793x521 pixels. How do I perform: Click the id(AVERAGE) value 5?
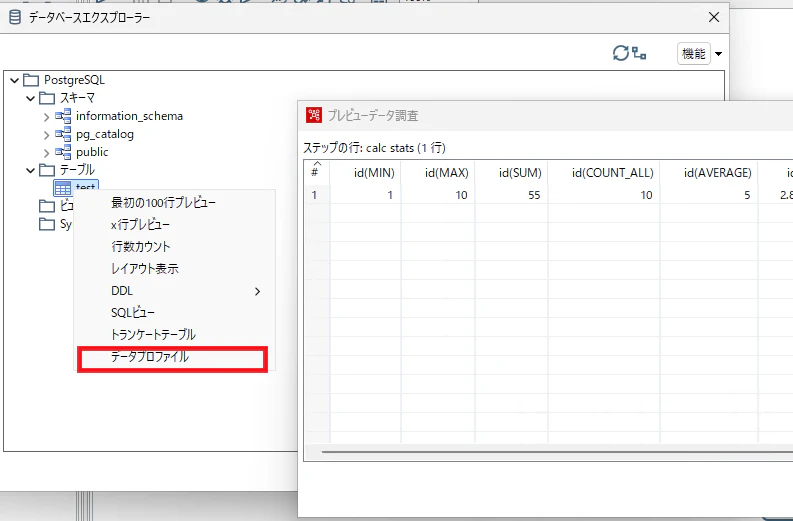point(747,195)
